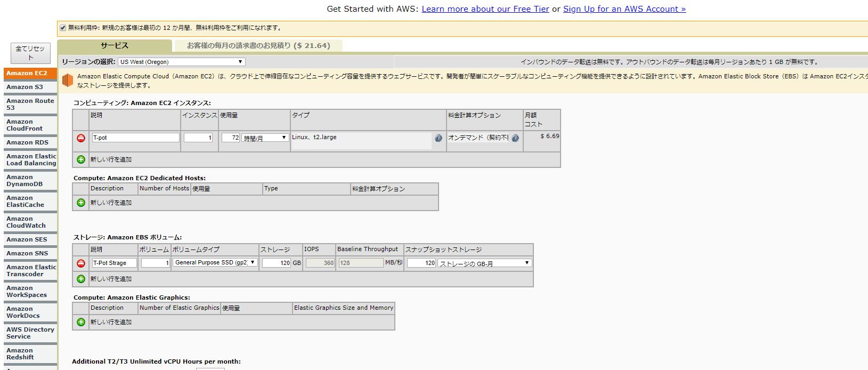Select Amazon WorkSpaces in the sidebar

(30, 292)
